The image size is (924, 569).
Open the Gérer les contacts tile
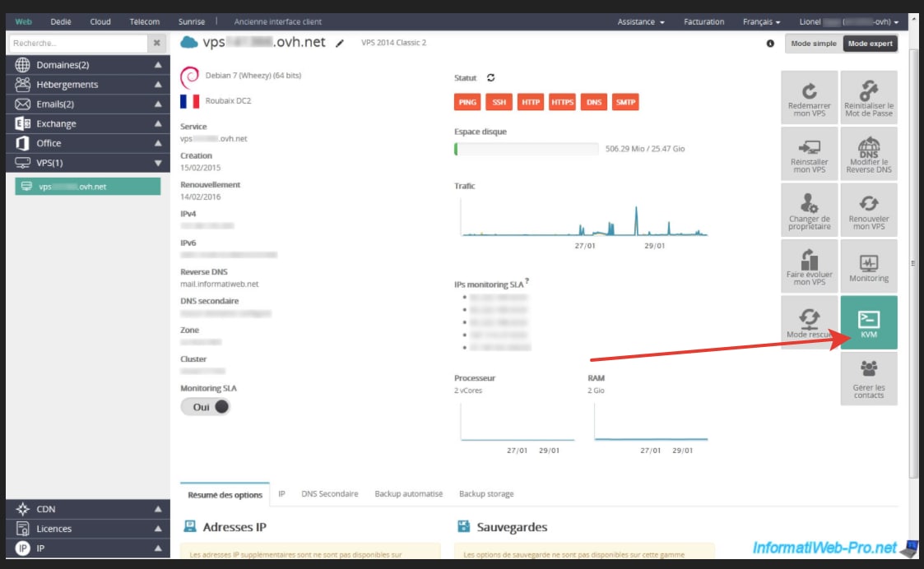(x=869, y=379)
